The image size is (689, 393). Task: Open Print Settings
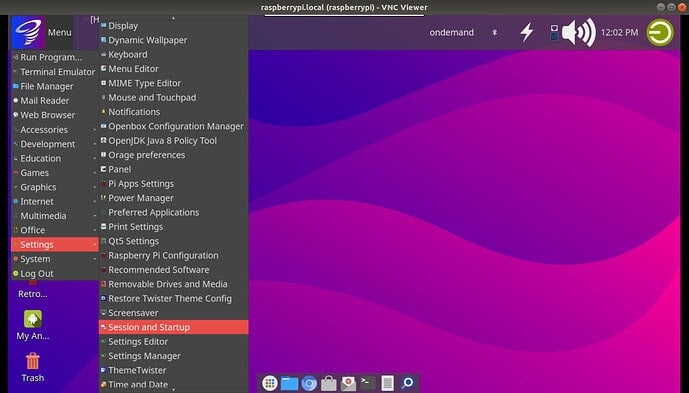pyautogui.click(x=174, y=227)
